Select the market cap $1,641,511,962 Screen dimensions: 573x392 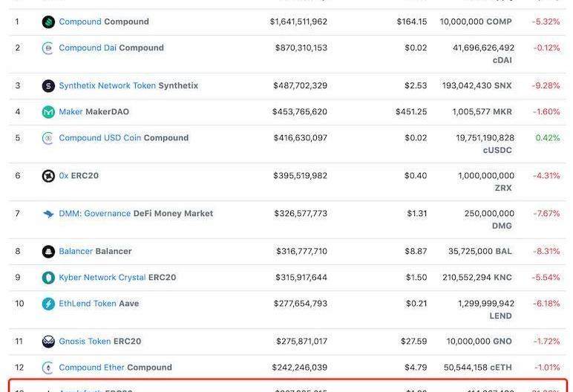click(x=298, y=22)
